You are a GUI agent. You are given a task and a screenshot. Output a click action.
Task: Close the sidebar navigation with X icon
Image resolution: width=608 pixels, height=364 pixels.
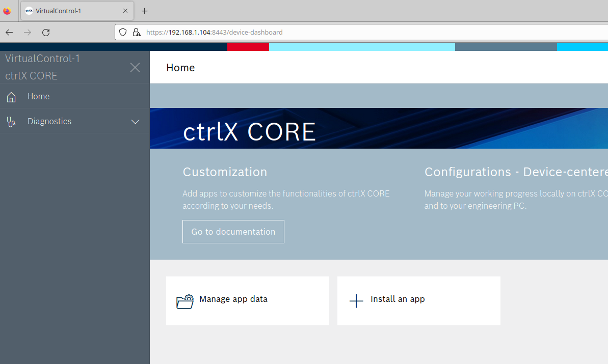[x=135, y=68]
